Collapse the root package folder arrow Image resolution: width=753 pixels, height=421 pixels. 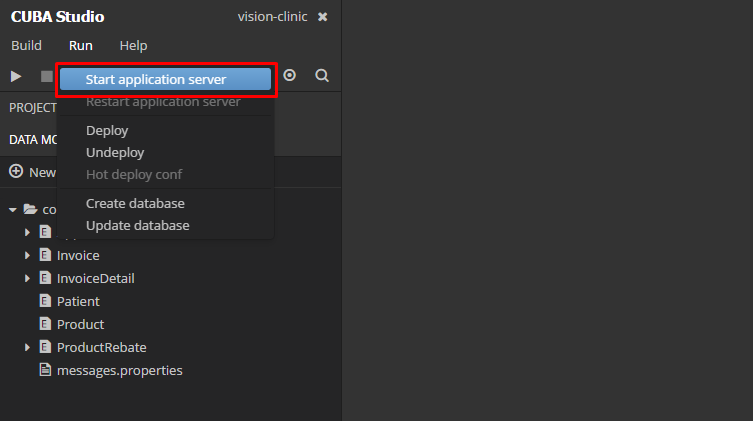click(x=12, y=210)
